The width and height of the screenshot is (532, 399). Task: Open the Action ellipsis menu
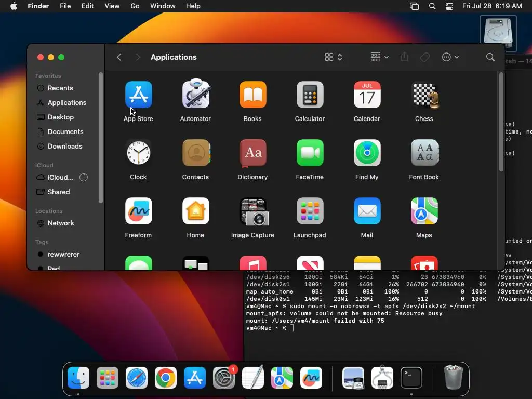click(x=450, y=57)
